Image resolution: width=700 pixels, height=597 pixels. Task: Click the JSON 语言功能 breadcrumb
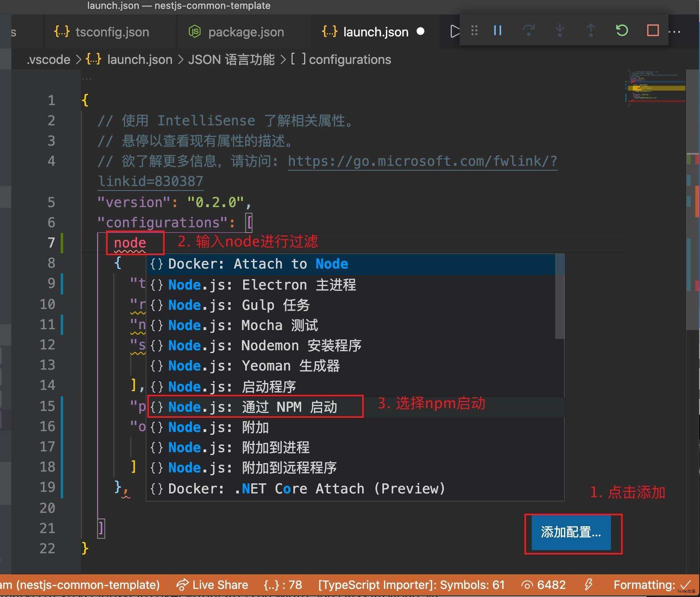tap(231, 59)
